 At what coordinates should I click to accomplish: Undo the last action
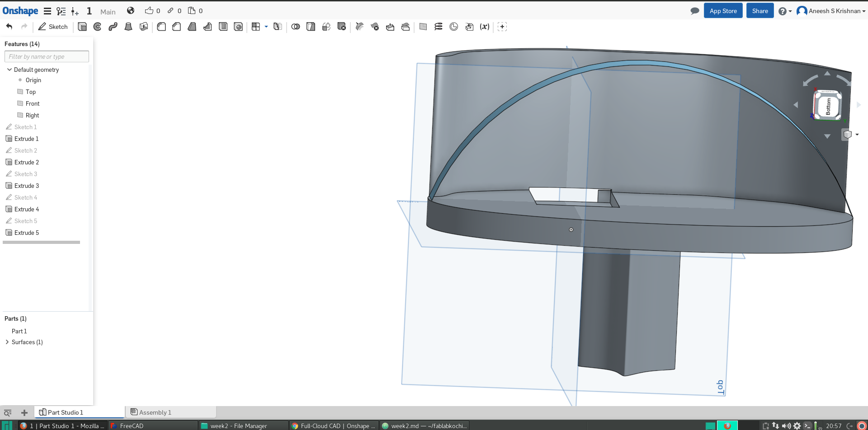(9, 27)
